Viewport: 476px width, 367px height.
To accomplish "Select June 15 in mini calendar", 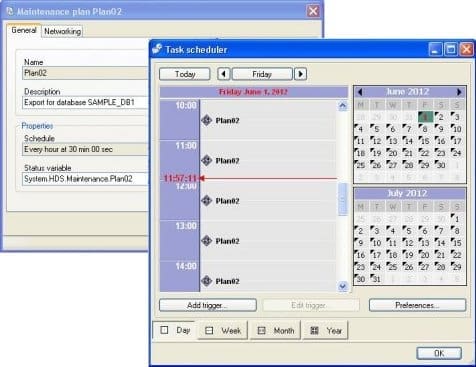I will 425,141.
